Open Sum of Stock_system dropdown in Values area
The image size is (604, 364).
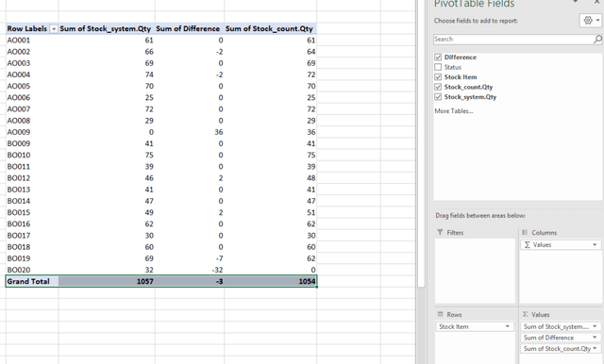tap(595, 326)
